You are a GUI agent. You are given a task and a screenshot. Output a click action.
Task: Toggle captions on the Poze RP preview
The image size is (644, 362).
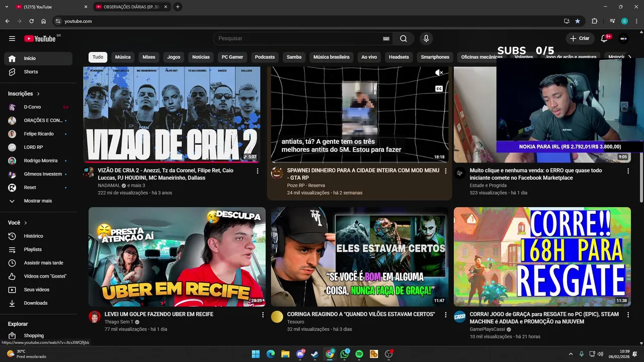439,89
